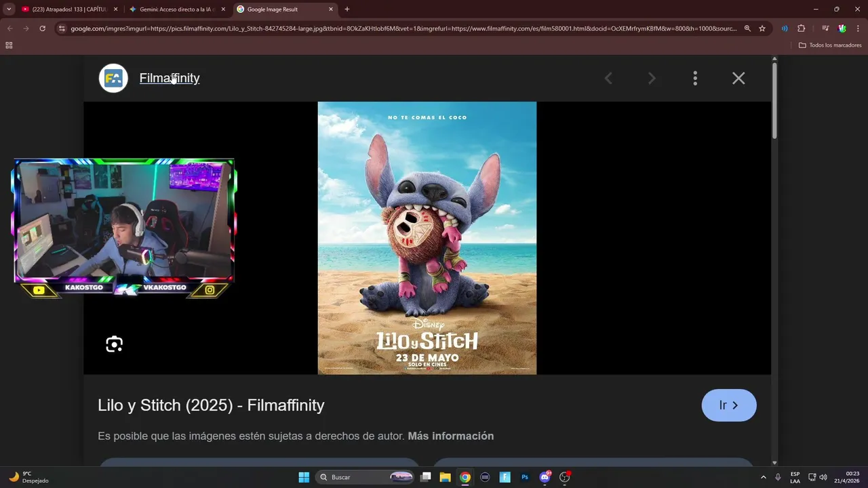Click the webcam overlay YouTube icon
868x488 pixels.
(39, 290)
